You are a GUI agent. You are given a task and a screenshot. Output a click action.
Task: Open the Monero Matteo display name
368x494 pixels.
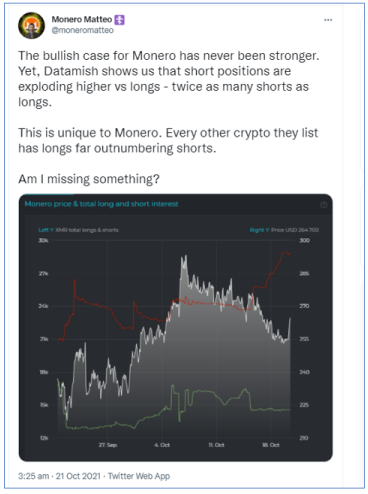coord(82,20)
